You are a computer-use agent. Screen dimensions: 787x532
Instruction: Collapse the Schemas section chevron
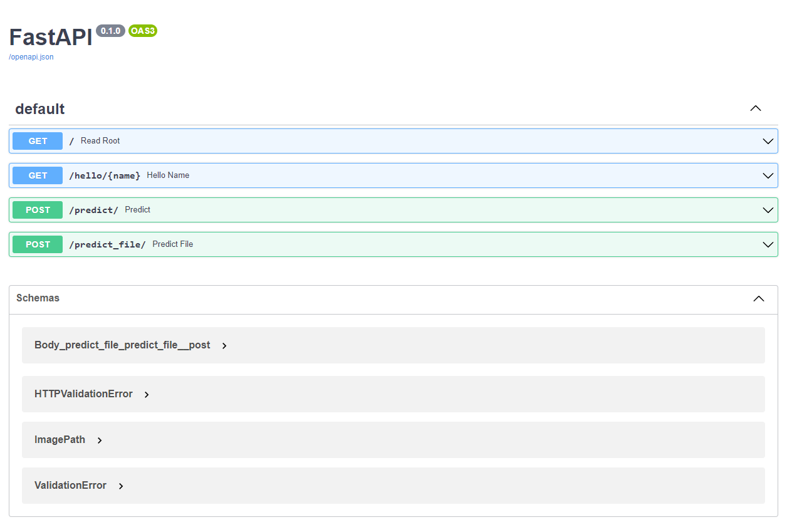[759, 298]
